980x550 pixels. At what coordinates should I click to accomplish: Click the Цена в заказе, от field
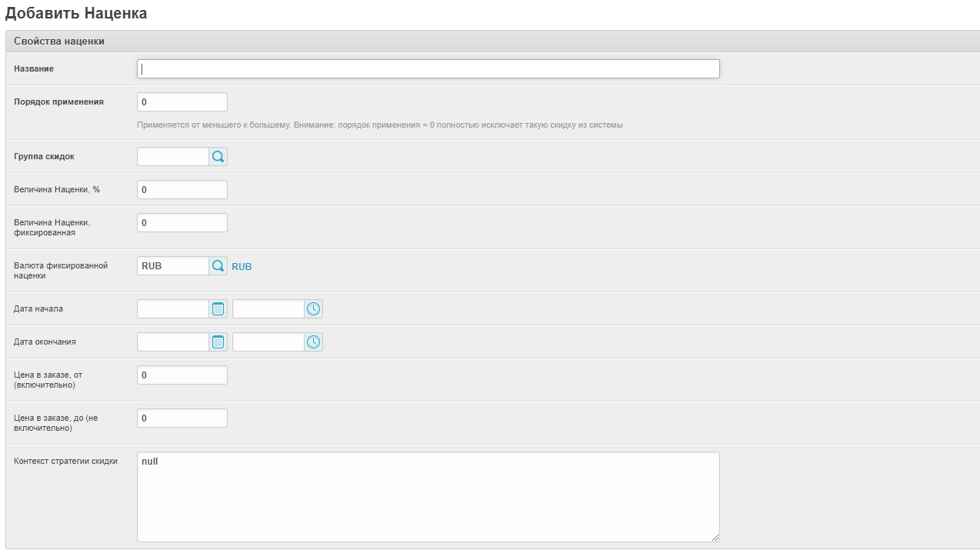coord(182,375)
